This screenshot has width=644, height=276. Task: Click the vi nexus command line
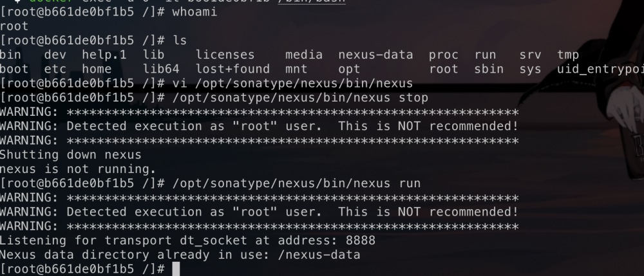292,84
